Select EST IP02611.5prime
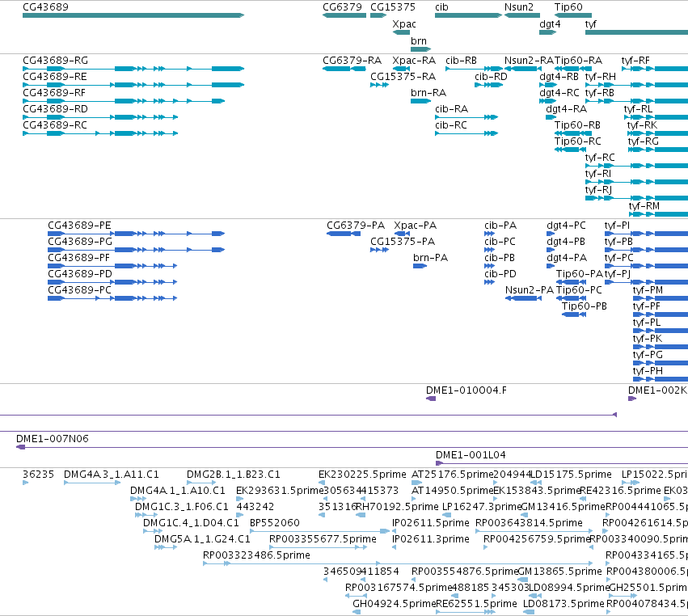 (394, 531)
